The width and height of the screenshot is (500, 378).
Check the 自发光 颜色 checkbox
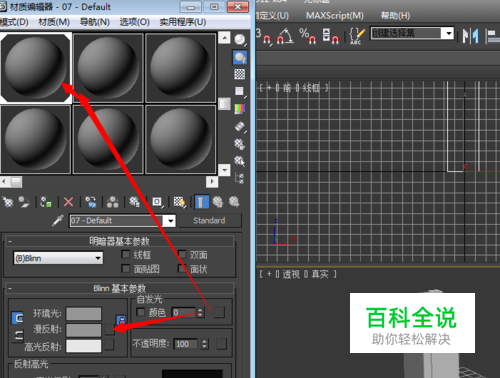tap(141, 312)
